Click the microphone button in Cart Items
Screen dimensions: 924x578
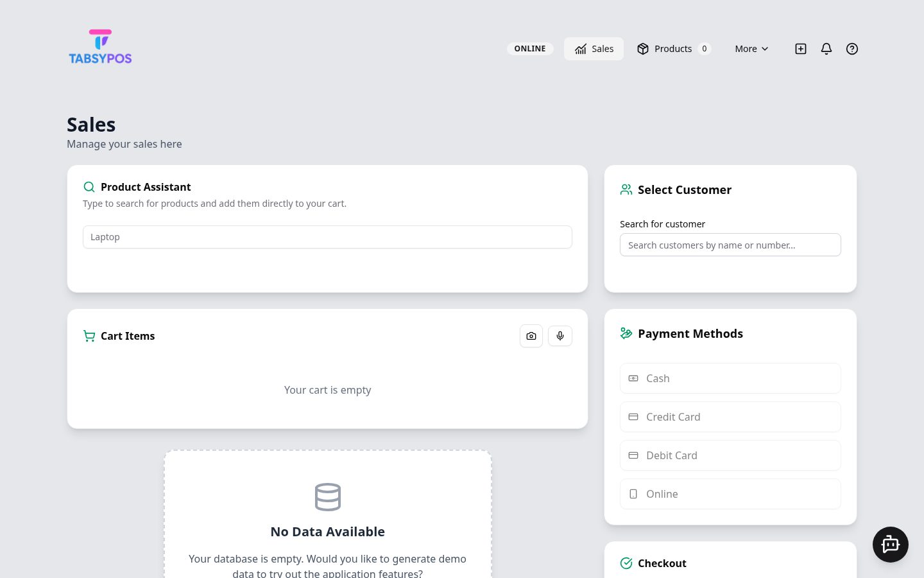click(x=560, y=336)
